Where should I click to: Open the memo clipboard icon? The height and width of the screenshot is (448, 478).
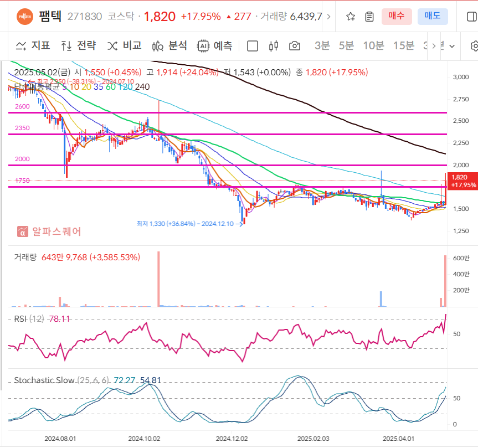(369, 17)
